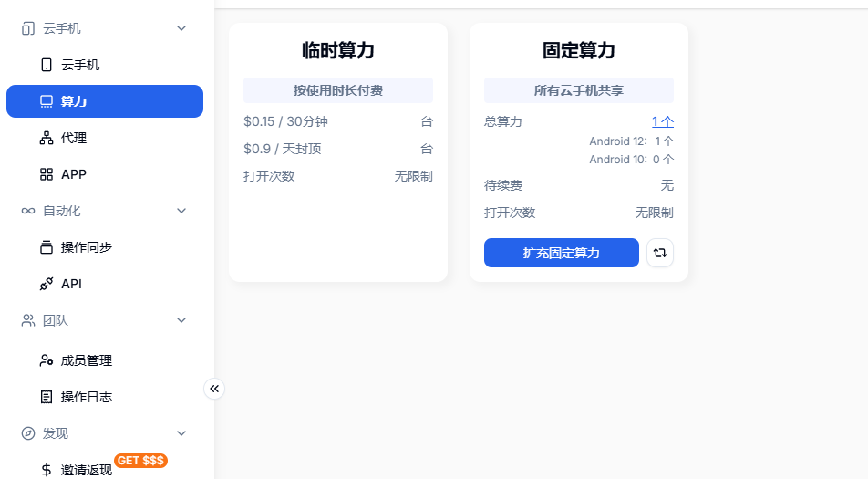Go to 操作同步 page
This screenshot has height=479, width=868.
pyautogui.click(x=105, y=247)
